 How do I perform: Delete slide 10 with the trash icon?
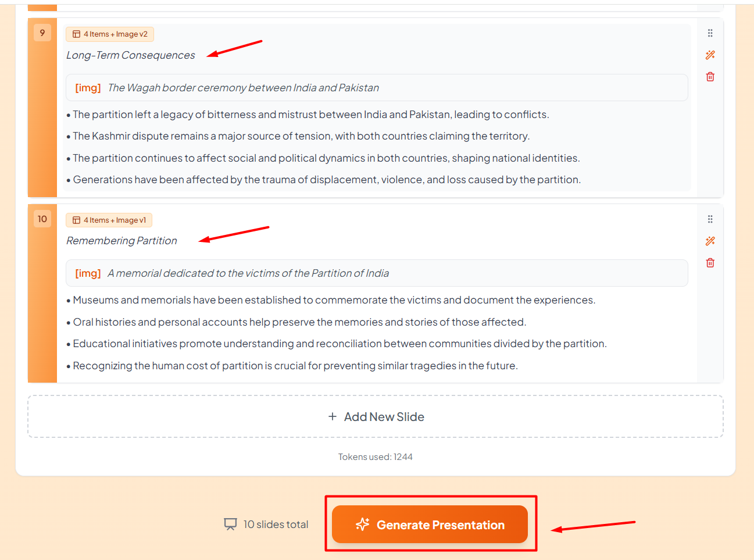(x=710, y=263)
